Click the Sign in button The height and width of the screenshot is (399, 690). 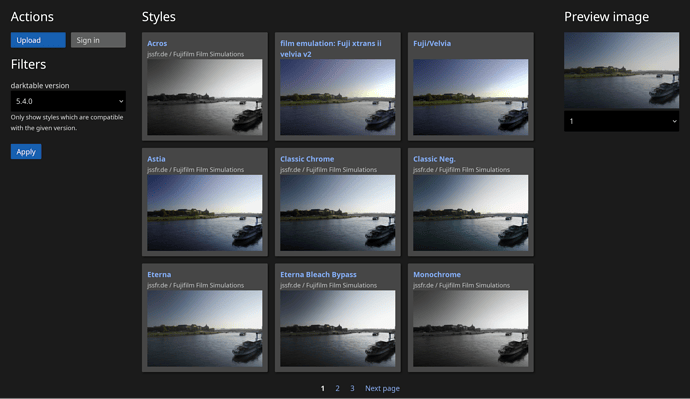pyautogui.click(x=98, y=40)
